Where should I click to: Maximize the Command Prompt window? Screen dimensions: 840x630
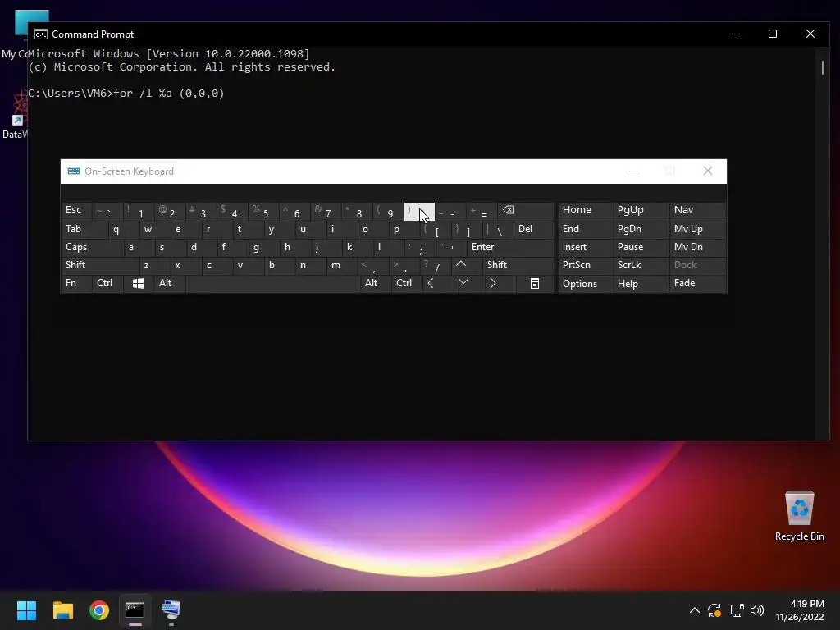(x=773, y=34)
